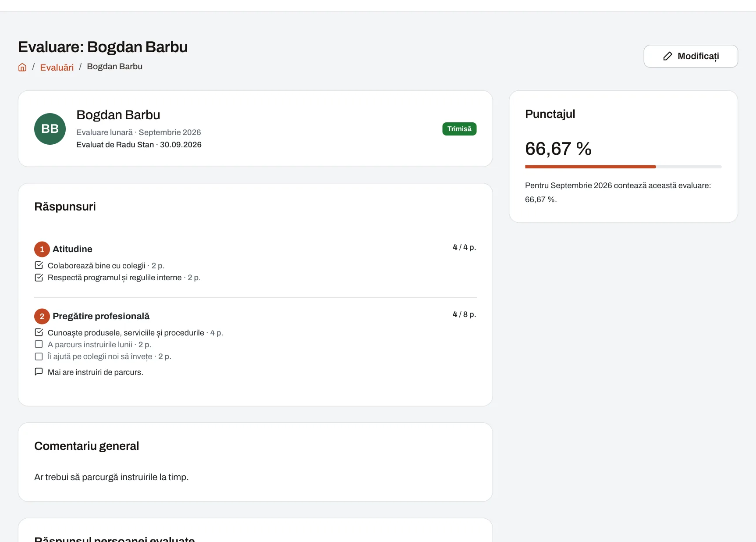Viewport: 756px width, 542px height.
Task: Open the Evaluări breadcrumb link
Action: [57, 67]
